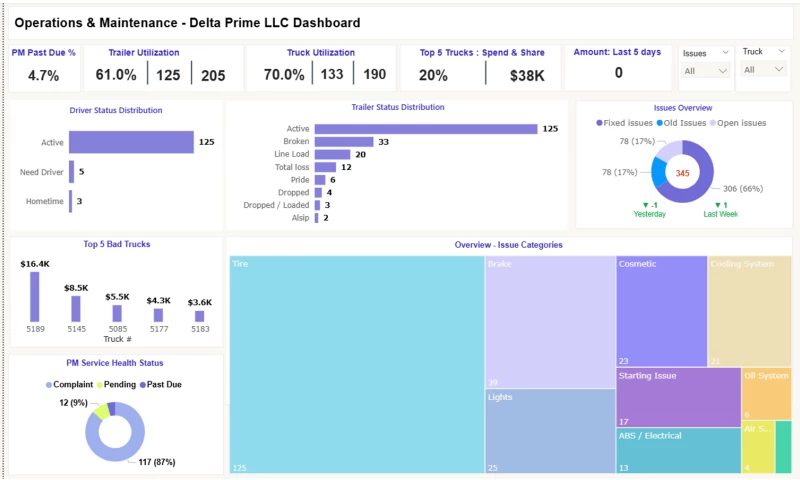Click the truck 5189 column

pos(35,297)
